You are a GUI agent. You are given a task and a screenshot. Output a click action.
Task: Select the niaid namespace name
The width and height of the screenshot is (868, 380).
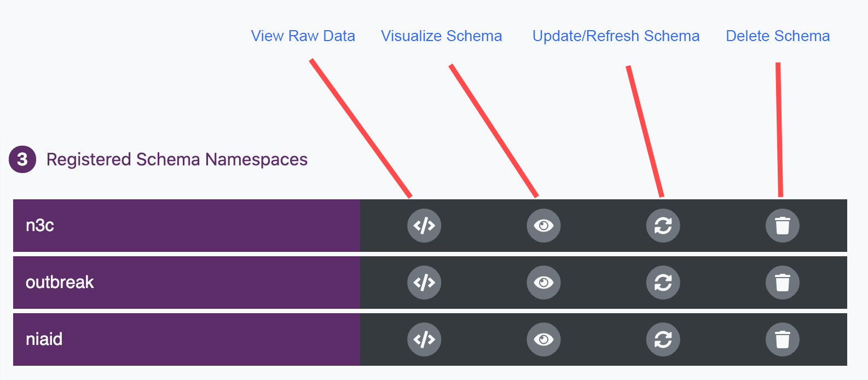pos(44,339)
